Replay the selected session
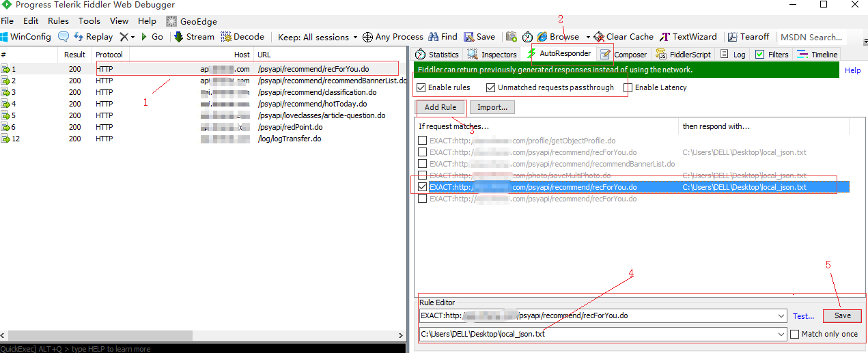 [x=93, y=37]
